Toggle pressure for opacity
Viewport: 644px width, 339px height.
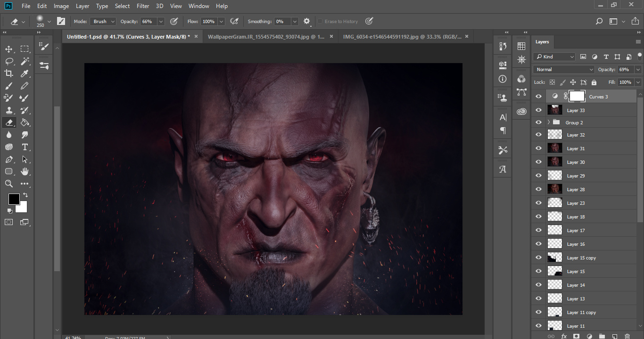pos(174,21)
